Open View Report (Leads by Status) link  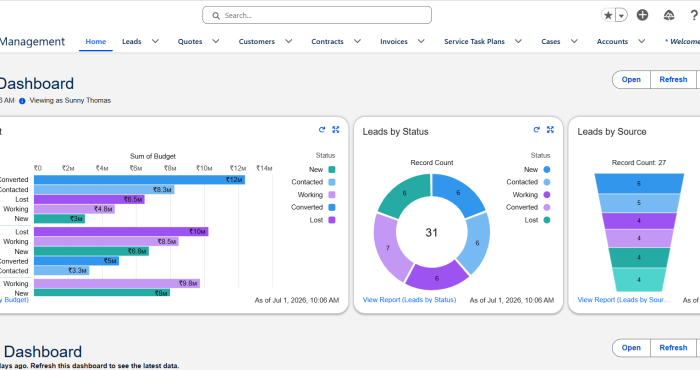(x=409, y=300)
